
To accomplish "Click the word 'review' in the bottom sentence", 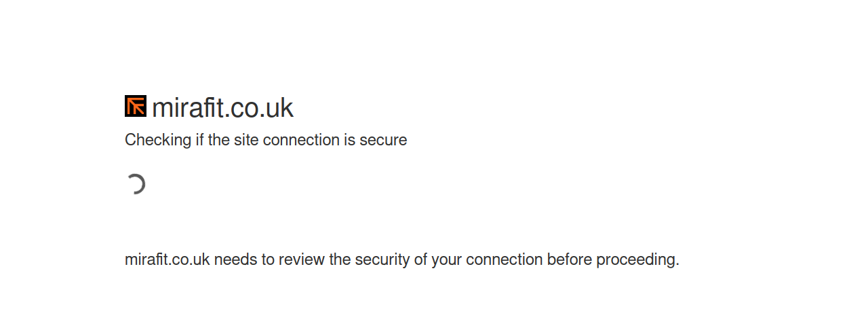I will (x=302, y=259).
